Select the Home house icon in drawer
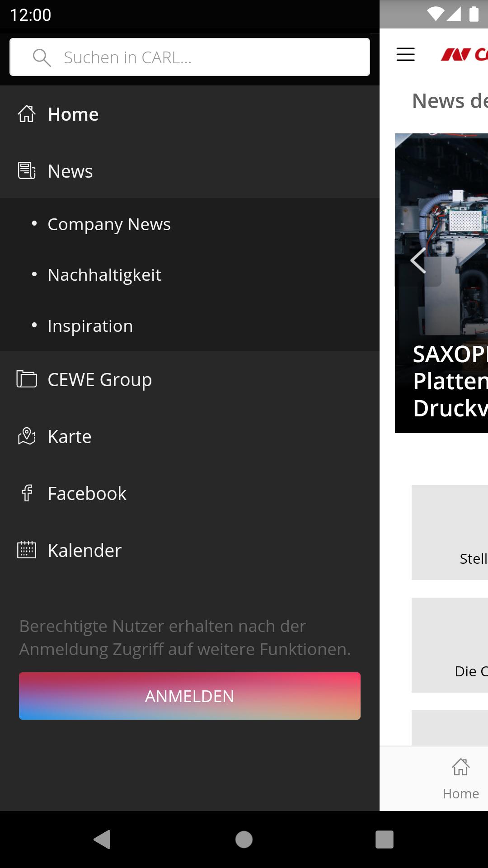Image resolution: width=488 pixels, height=868 pixels. point(27,114)
